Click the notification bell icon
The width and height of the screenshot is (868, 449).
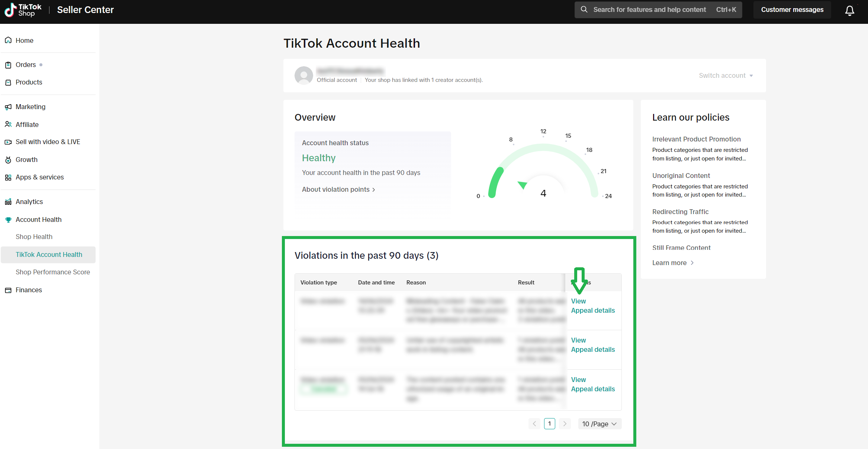[x=849, y=10]
